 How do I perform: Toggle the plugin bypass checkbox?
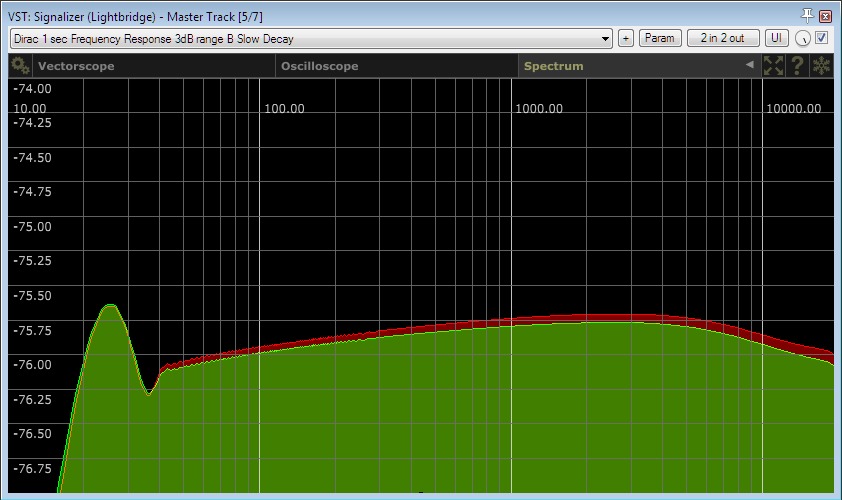(x=822, y=38)
